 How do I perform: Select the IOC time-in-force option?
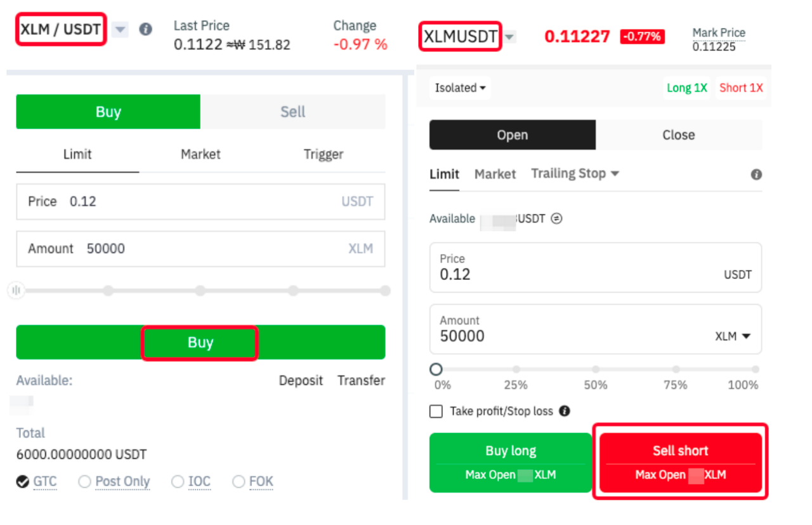coord(178,482)
